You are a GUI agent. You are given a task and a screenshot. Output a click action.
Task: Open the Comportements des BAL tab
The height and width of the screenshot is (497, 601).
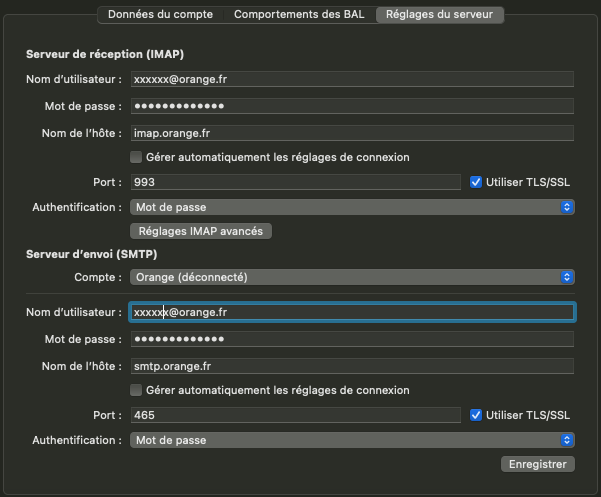tap(299, 15)
